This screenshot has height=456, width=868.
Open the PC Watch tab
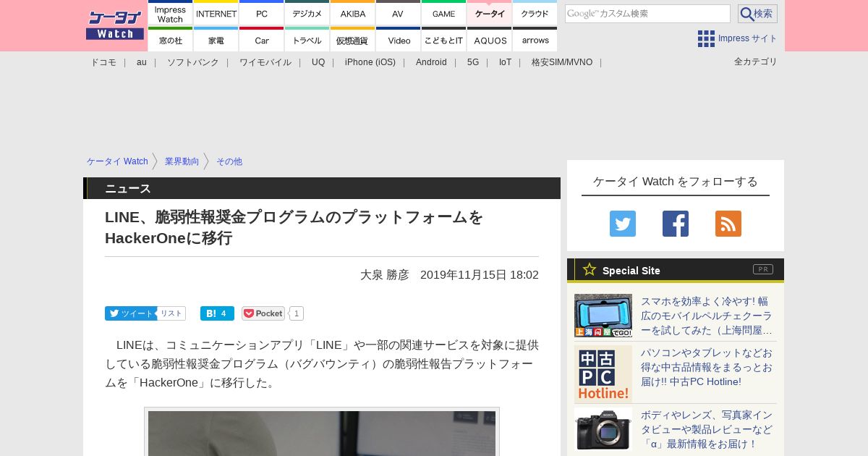click(x=262, y=13)
